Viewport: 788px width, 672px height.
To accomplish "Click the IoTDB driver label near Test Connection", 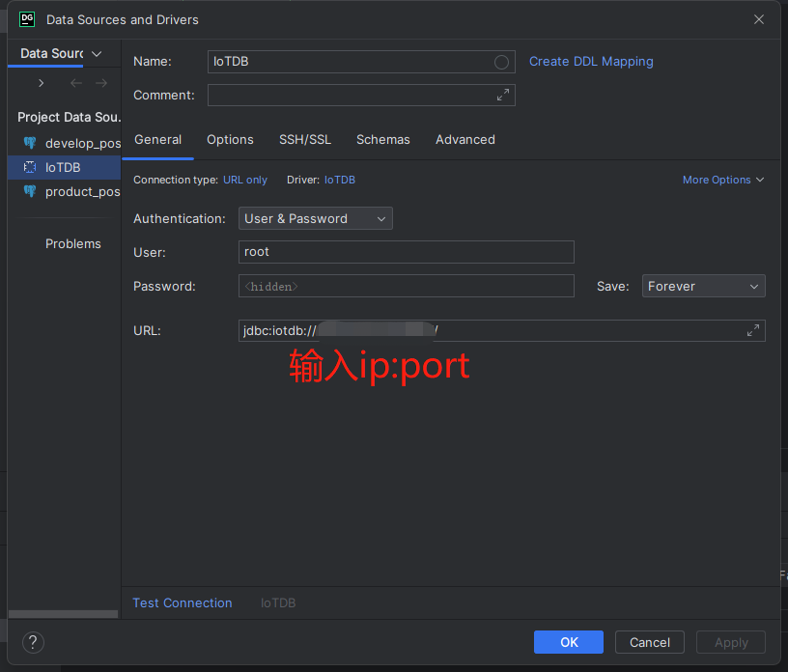I will pyautogui.click(x=278, y=603).
